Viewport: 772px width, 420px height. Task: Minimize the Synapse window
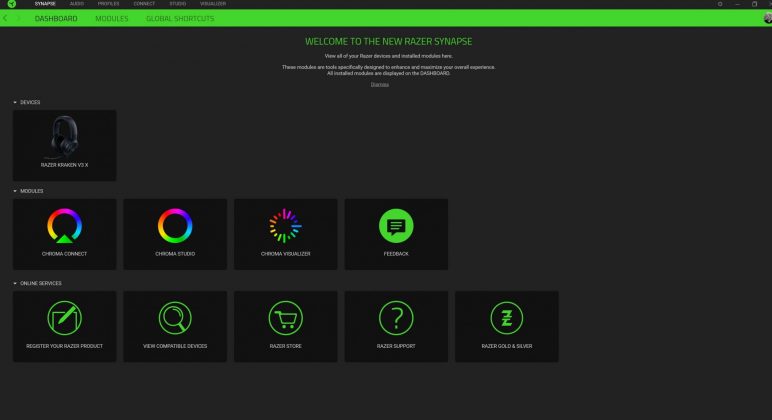pos(738,4)
